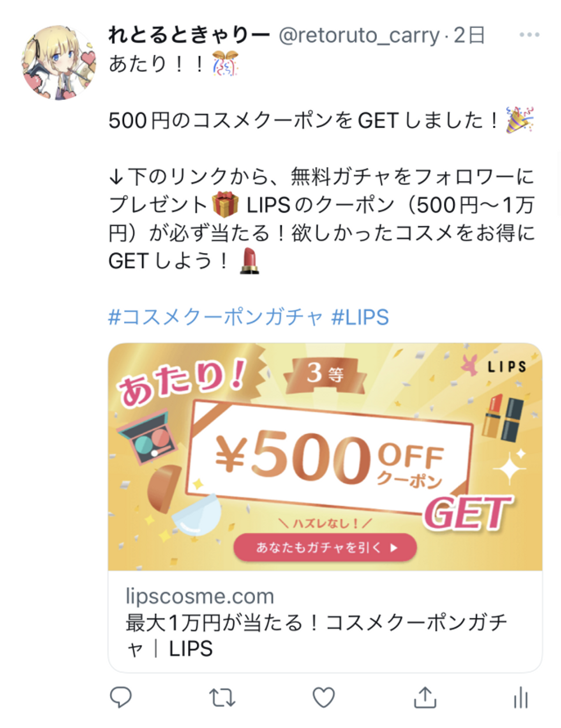The width and height of the screenshot is (561, 728).
Task: Click the 2日 post timestamp
Action: pos(469,35)
